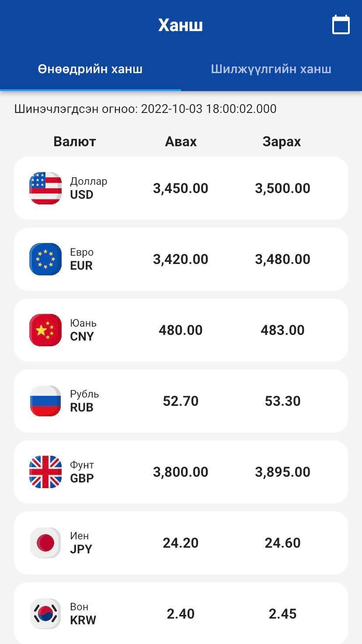Select the USD sell rate 3,500.00

282,188
